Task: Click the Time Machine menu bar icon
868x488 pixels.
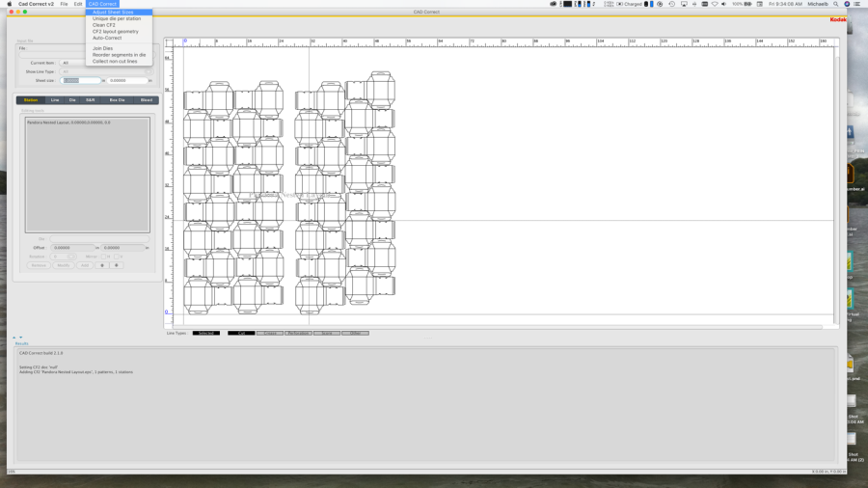Action: point(671,4)
